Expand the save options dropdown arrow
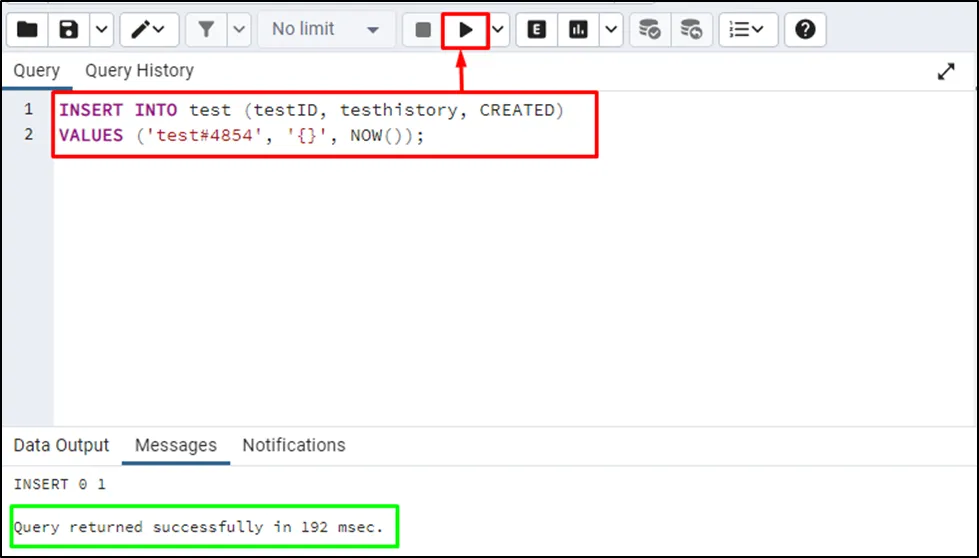The image size is (979, 558). tap(101, 30)
